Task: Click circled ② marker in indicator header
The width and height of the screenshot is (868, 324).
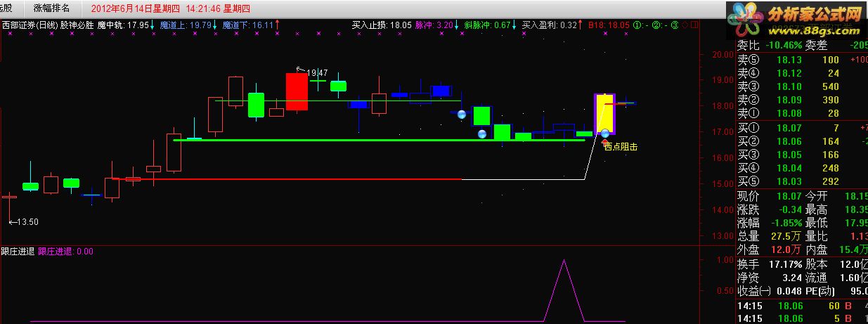Action: [x=655, y=25]
